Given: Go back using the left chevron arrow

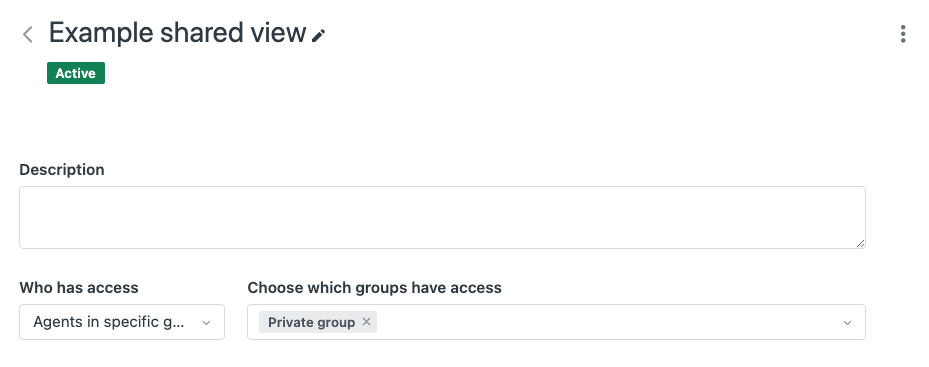Looking at the screenshot, I should (x=27, y=34).
